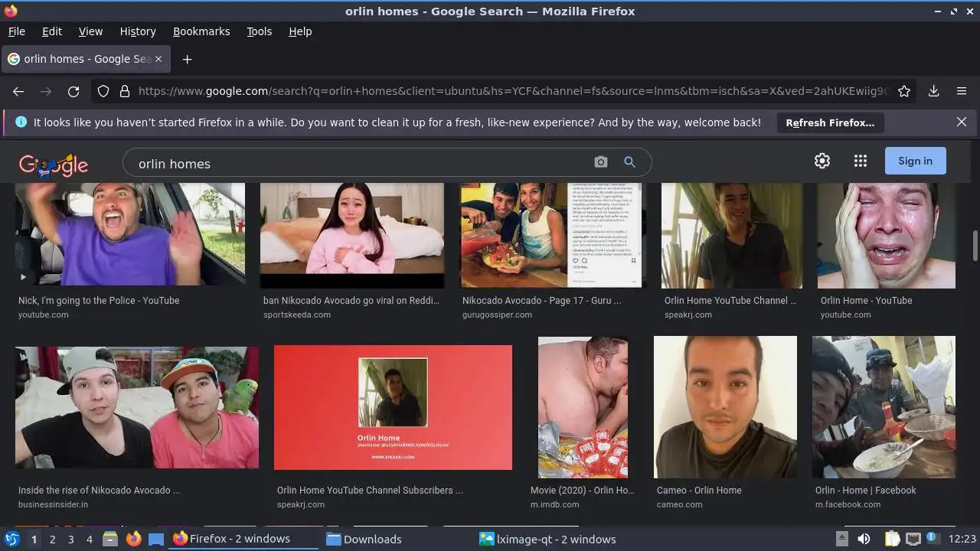Close the 'orlin homes - Google Search' tab
The height and width of the screenshot is (551, 980).
click(158, 59)
